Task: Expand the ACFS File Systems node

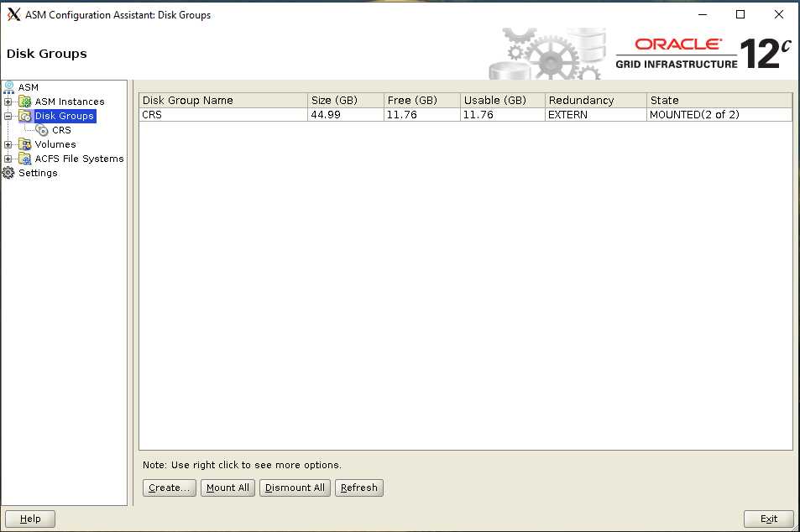Action: 8,159
